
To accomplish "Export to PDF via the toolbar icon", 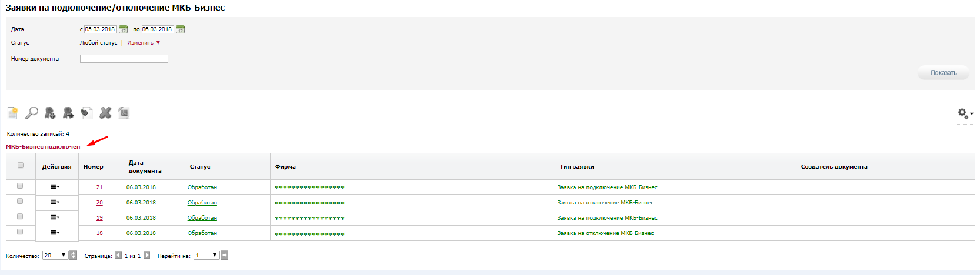I will (x=124, y=113).
